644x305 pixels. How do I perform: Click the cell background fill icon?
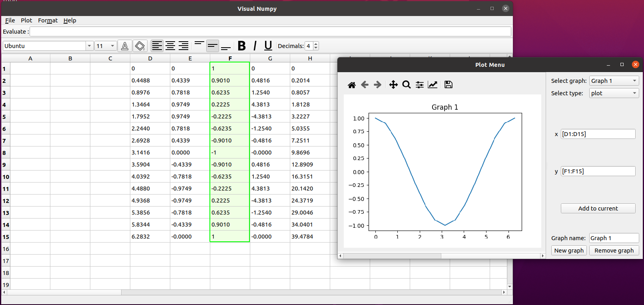coord(140,46)
